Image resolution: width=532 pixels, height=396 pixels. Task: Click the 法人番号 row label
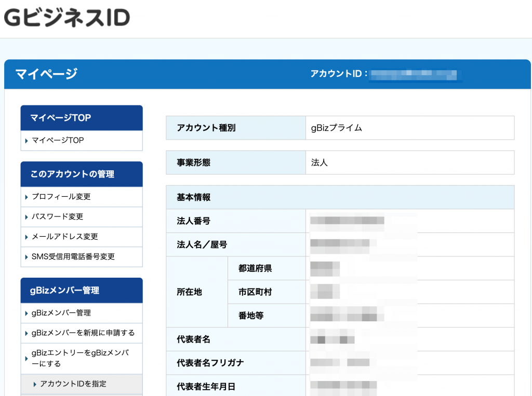[x=193, y=221]
